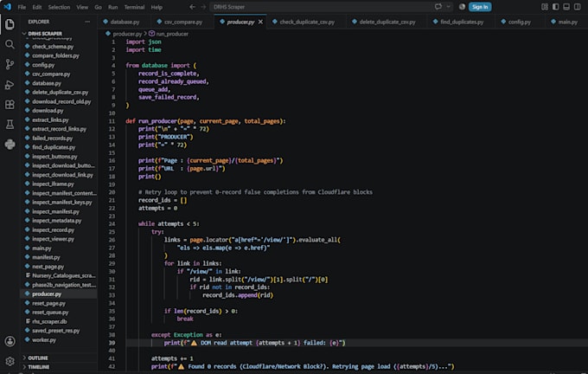Expand the OUTLINE section
The height and width of the screenshot is (374, 588).
click(x=37, y=358)
